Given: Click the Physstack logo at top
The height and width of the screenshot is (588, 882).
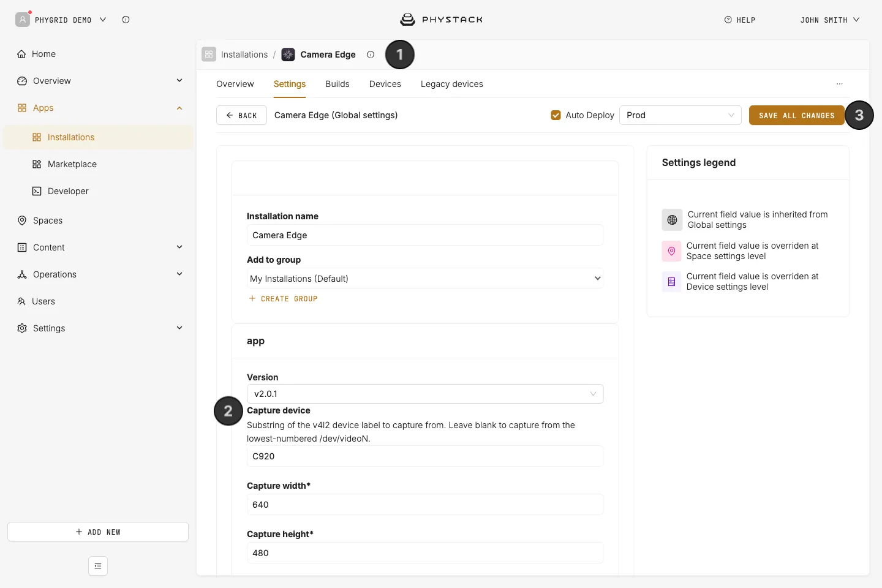Looking at the screenshot, I should [441, 20].
